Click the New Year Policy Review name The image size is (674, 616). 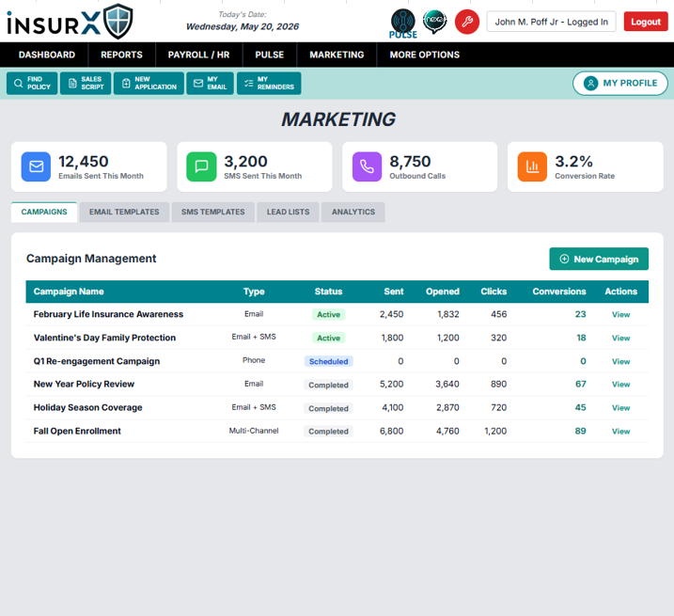click(x=84, y=384)
